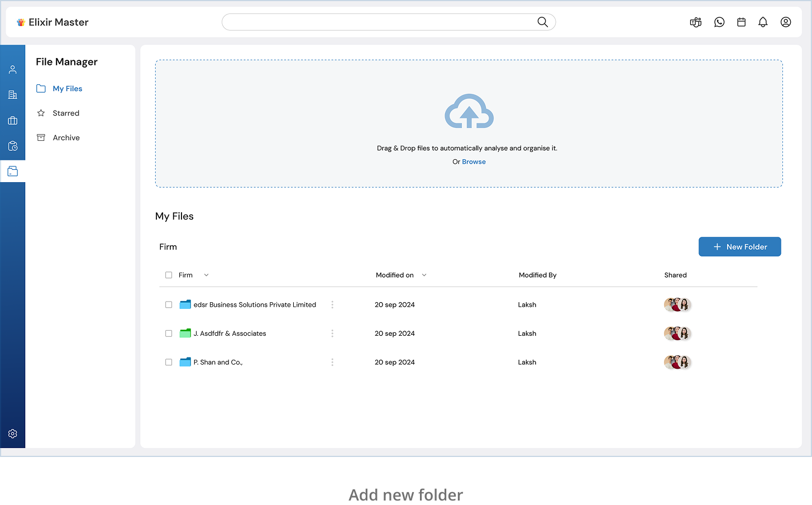The image size is (812, 505).
Task: Open the person icon in blue sidebar
Action: (x=13, y=70)
